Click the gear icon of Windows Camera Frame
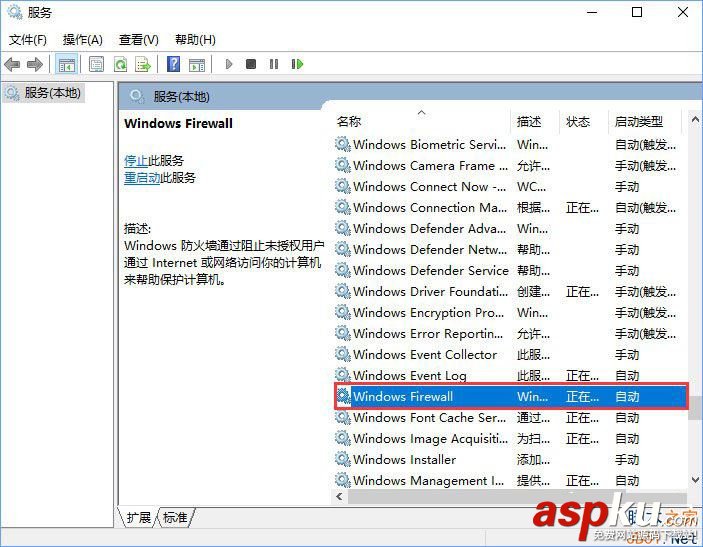This screenshot has width=703, height=547. tap(343, 165)
